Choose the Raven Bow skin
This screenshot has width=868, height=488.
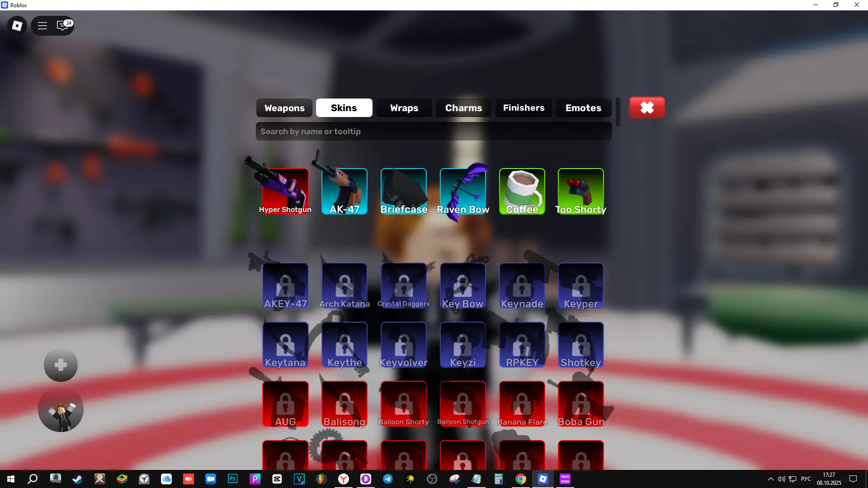tap(463, 192)
